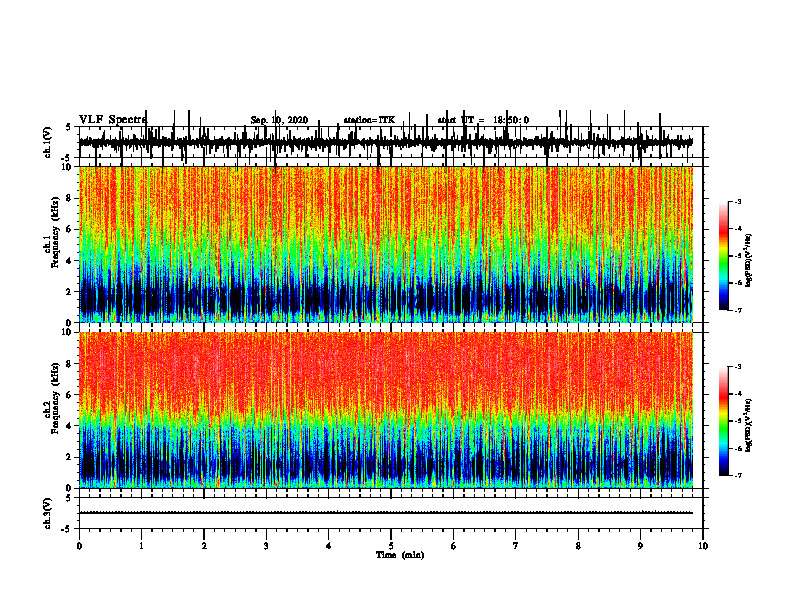Click the 'ch.1(V)' waveform axis label
This screenshot has height=612, width=792.
click(x=48, y=142)
